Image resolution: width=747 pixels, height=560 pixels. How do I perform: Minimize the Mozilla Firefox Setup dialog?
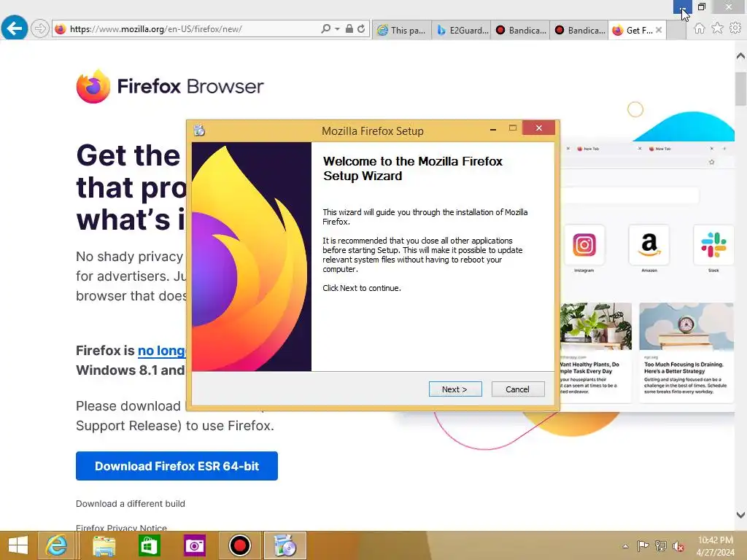(x=493, y=128)
